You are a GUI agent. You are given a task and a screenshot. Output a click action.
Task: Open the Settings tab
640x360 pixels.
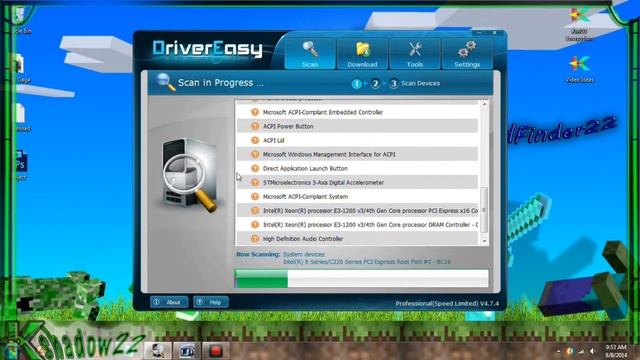(467, 53)
